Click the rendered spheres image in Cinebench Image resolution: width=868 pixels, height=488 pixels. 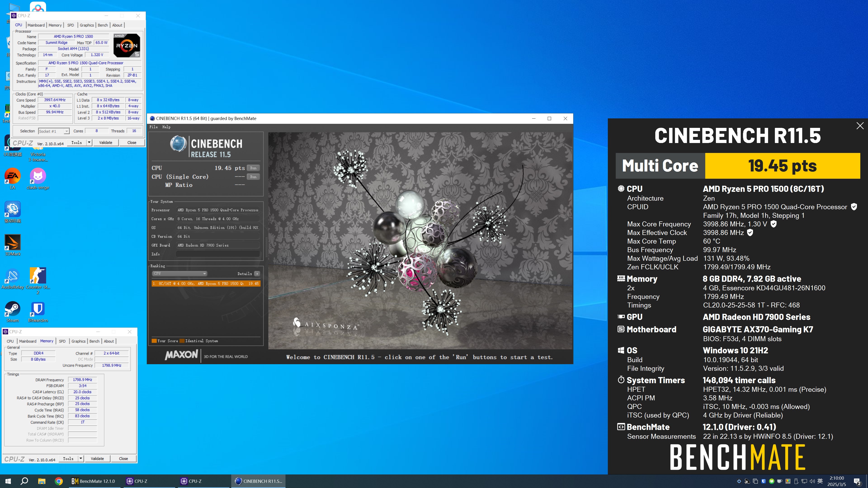[x=420, y=240]
